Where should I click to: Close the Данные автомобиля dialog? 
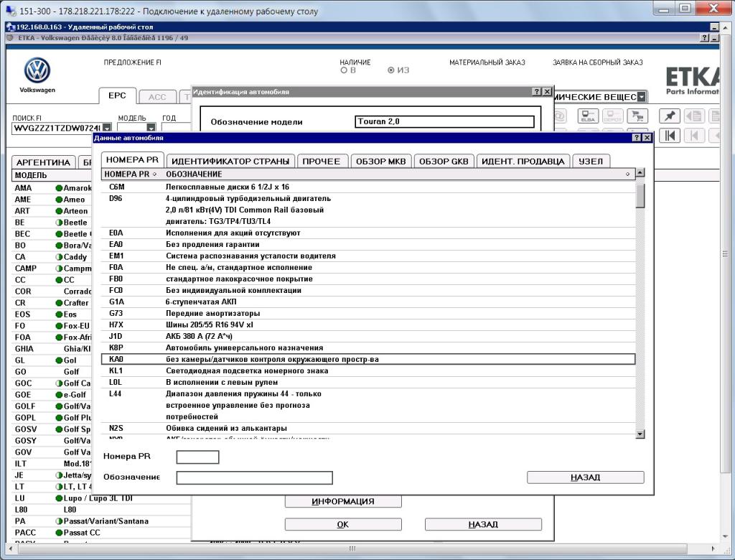click(647, 137)
